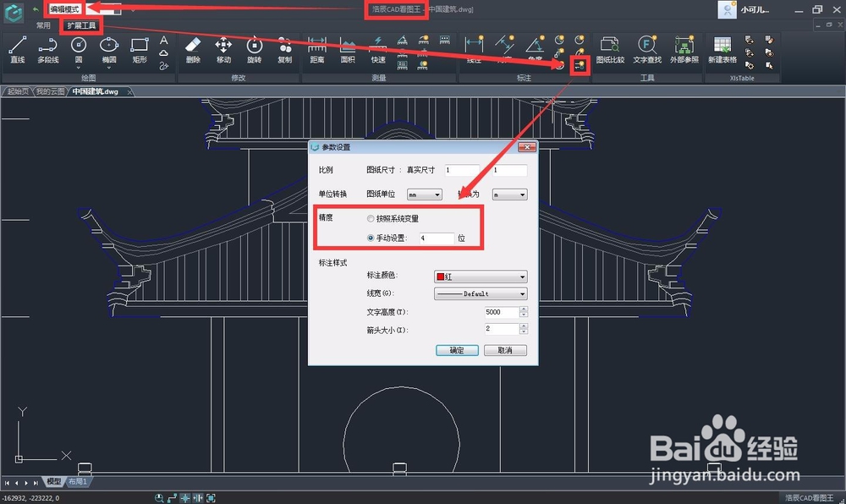Measure with the 面积 area tool

tap(348, 50)
